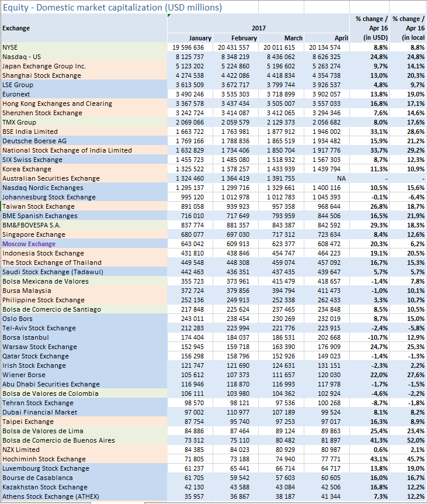Click NYSE January value '19 596 636'
This screenshot has height=504, width=427.
[190, 47]
